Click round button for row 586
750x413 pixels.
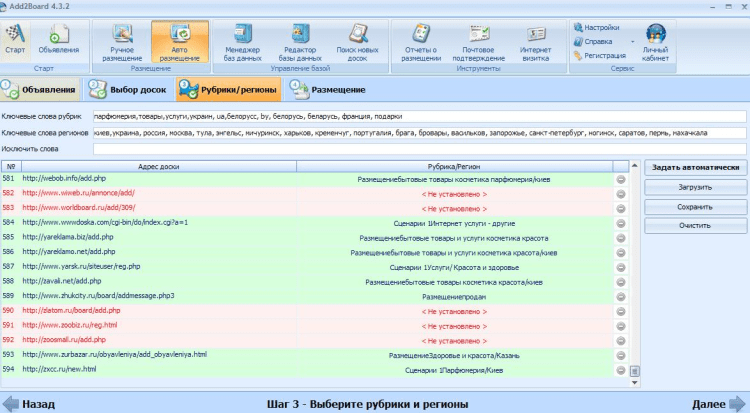pos(621,253)
